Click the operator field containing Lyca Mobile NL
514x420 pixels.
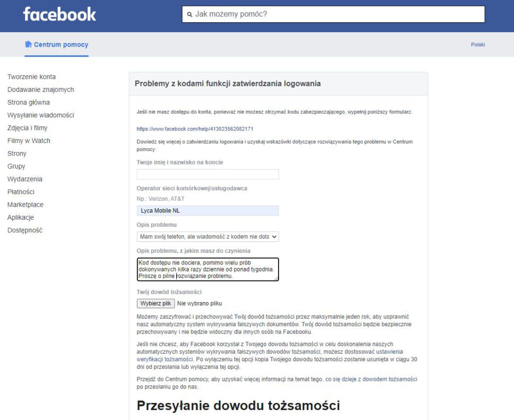(208, 211)
